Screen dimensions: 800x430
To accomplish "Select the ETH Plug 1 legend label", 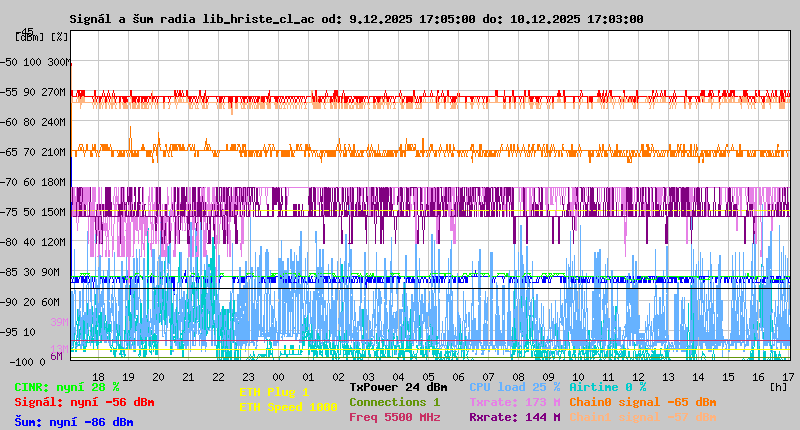I will (x=274, y=392).
